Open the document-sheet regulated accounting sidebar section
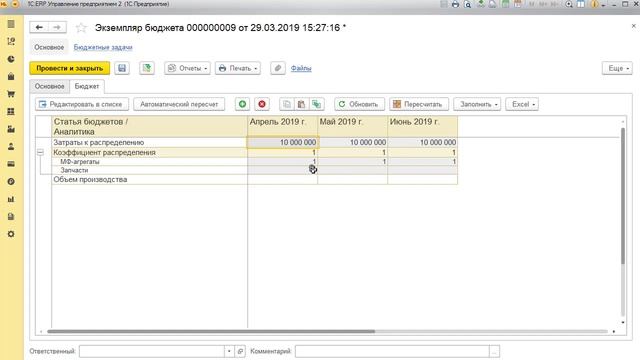This screenshot has height=360, width=640. click(x=11, y=216)
